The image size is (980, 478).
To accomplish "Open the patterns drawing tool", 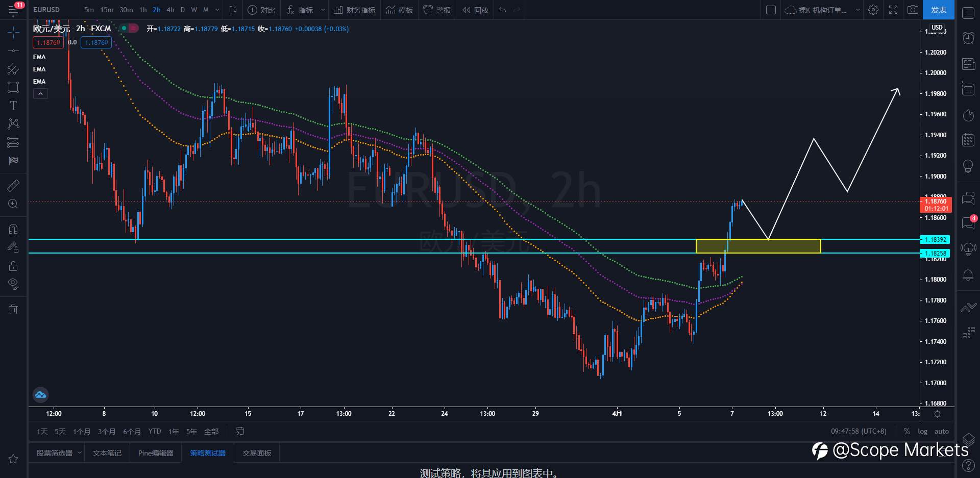I will 13,123.
